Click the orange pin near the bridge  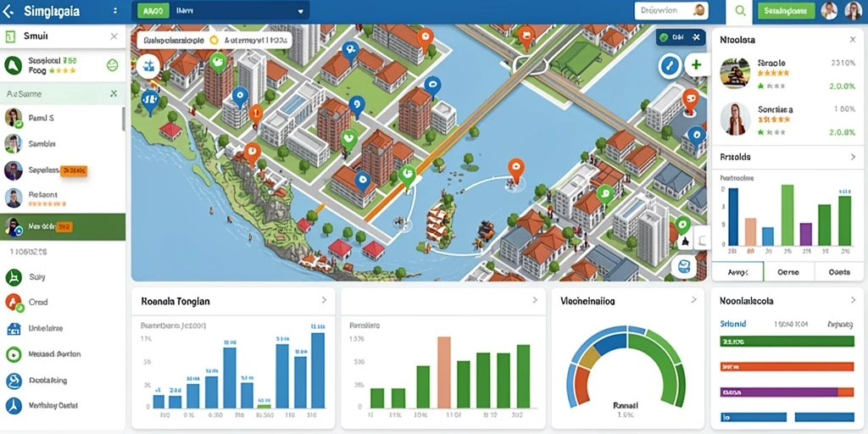coord(526,36)
